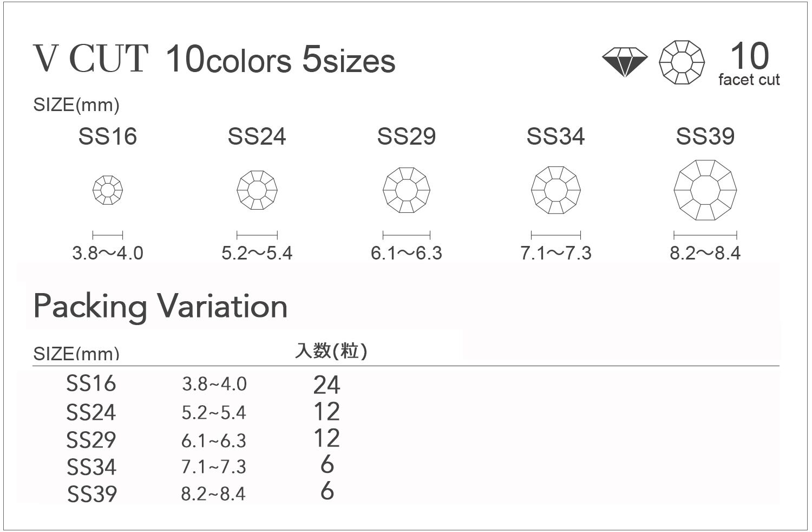Click the Packing Variation heading
The image size is (812, 532).
(x=160, y=306)
